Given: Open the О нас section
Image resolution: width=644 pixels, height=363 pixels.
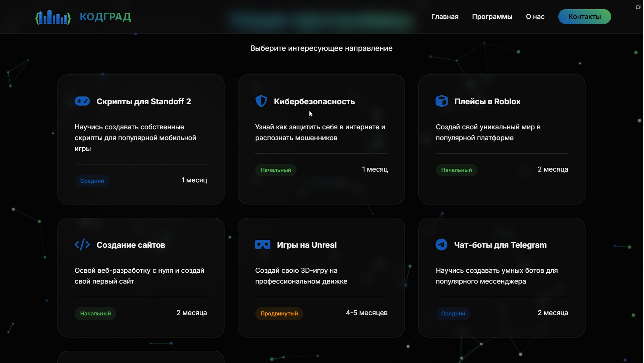Looking at the screenshot, I should (x=535, y=16).
